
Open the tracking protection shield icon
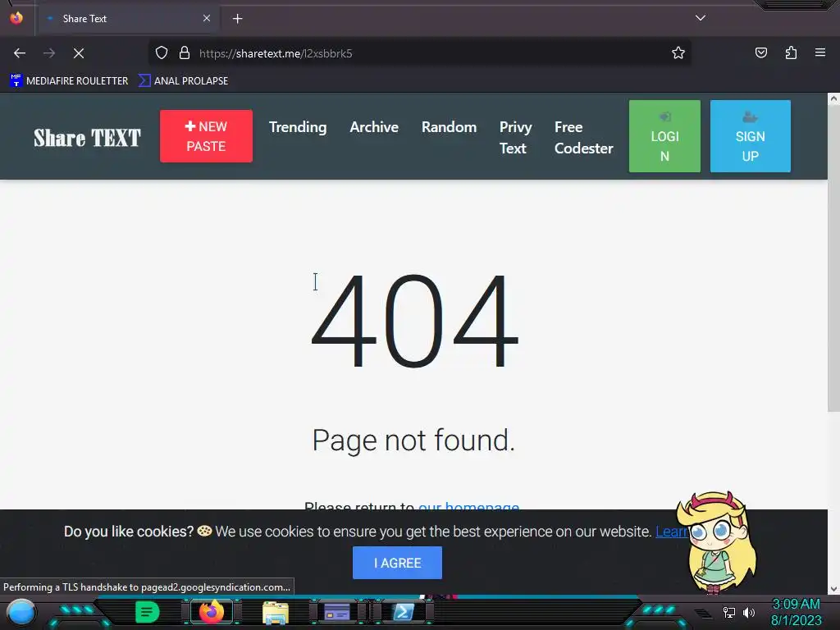pos(162,53)
